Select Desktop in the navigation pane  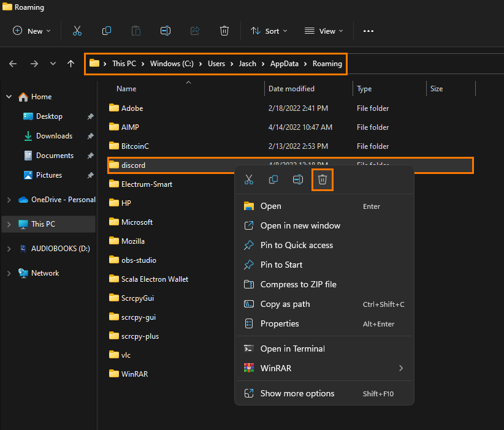(49, 116)
